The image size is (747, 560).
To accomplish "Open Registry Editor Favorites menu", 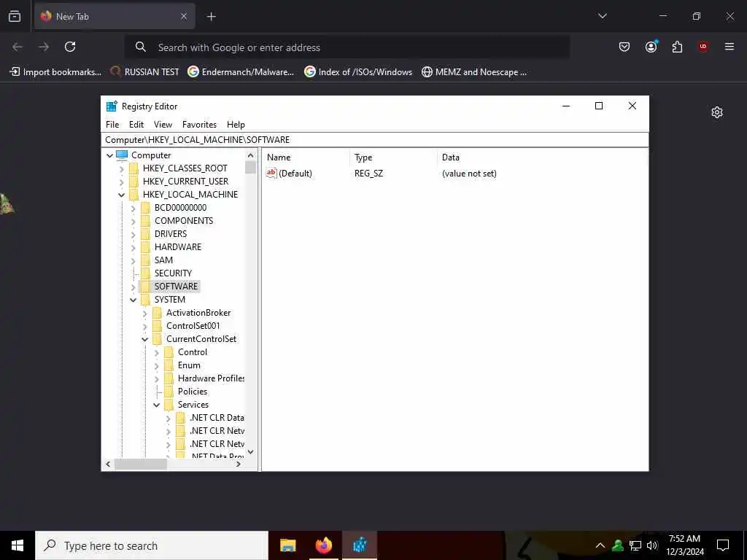I will pos(199,124).
